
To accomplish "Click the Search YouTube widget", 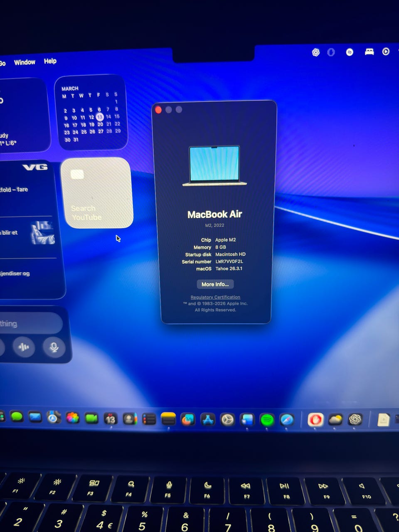I will click(97, 193).
